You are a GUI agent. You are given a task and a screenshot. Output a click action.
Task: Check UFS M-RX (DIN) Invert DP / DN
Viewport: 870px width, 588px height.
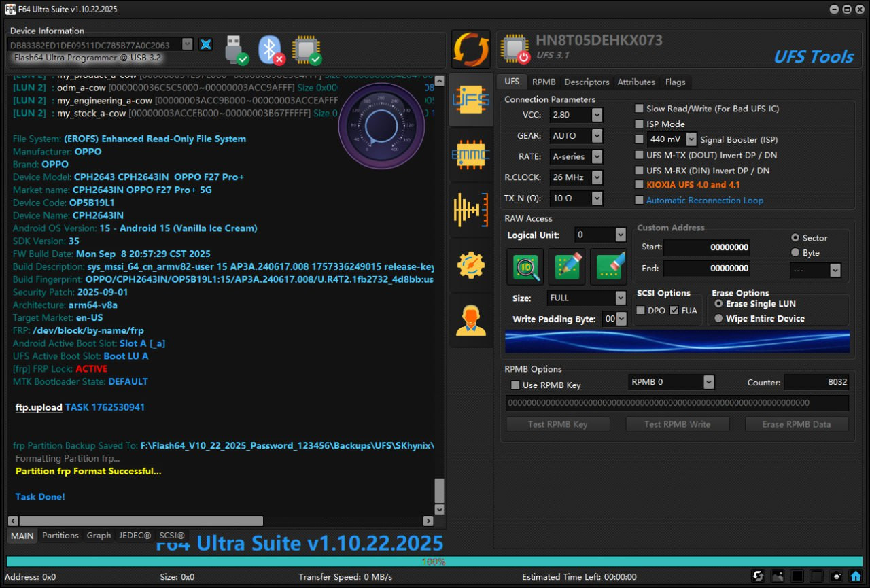(639, 171)
